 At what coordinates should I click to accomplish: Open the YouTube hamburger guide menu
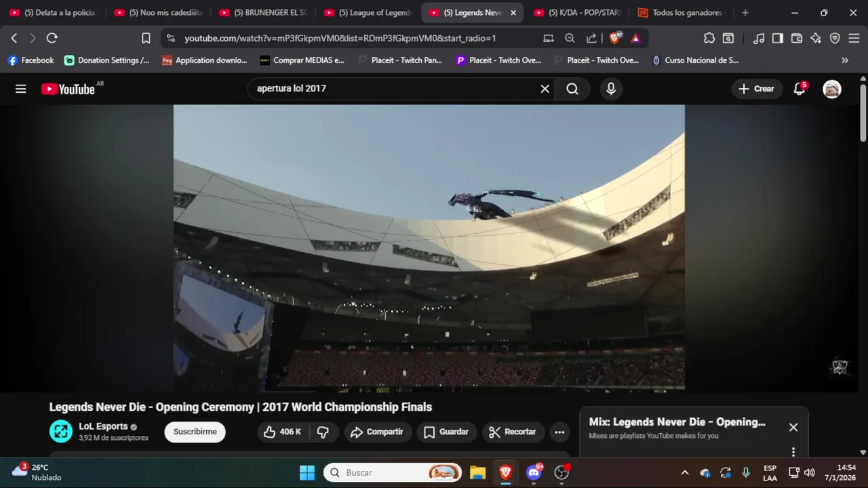click(21, 89)
